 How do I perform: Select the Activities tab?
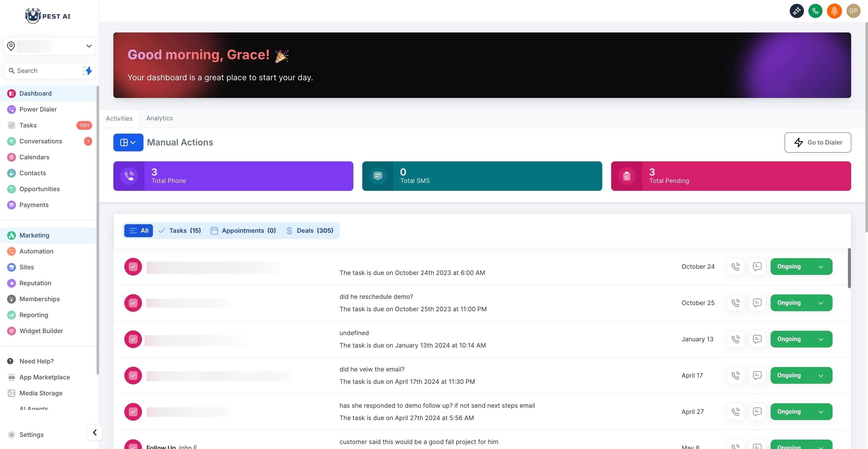coord(119,119)
